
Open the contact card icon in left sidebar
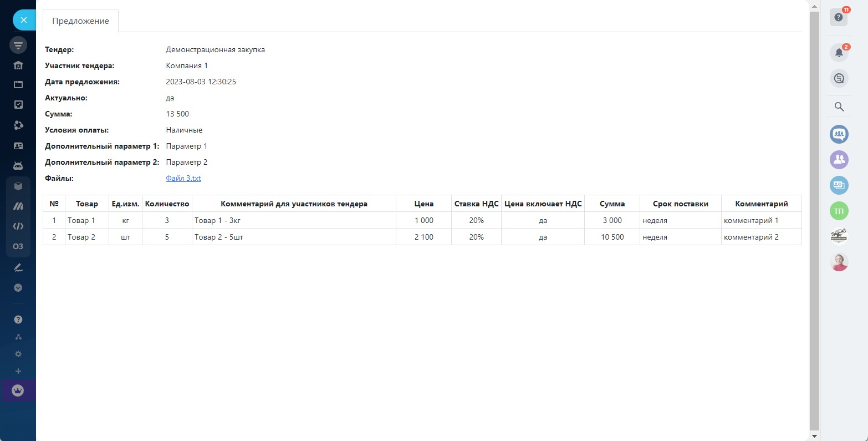pos(18,145)
